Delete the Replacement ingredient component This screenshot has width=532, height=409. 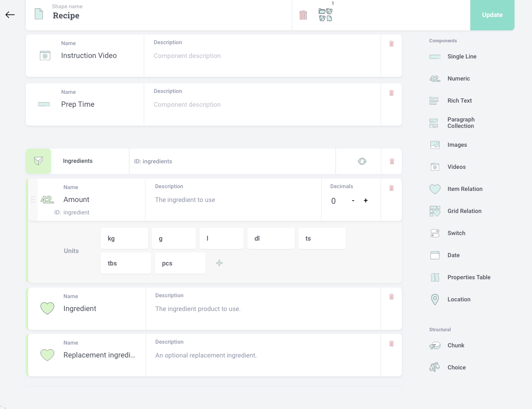[391, 344]
